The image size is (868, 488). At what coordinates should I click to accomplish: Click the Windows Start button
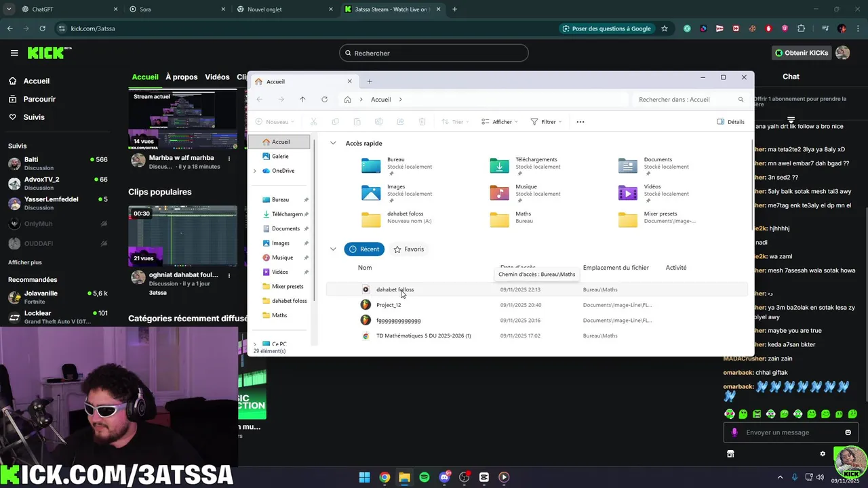(x=364, y=477)
